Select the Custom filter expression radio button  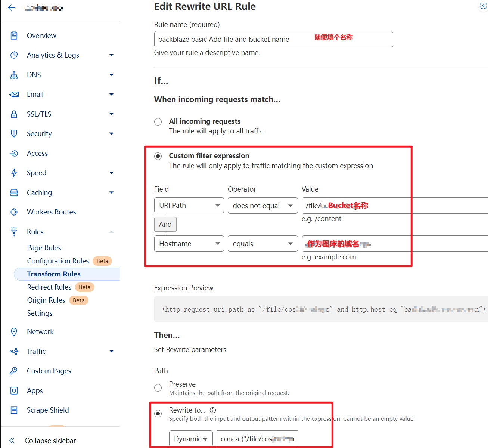158,156
